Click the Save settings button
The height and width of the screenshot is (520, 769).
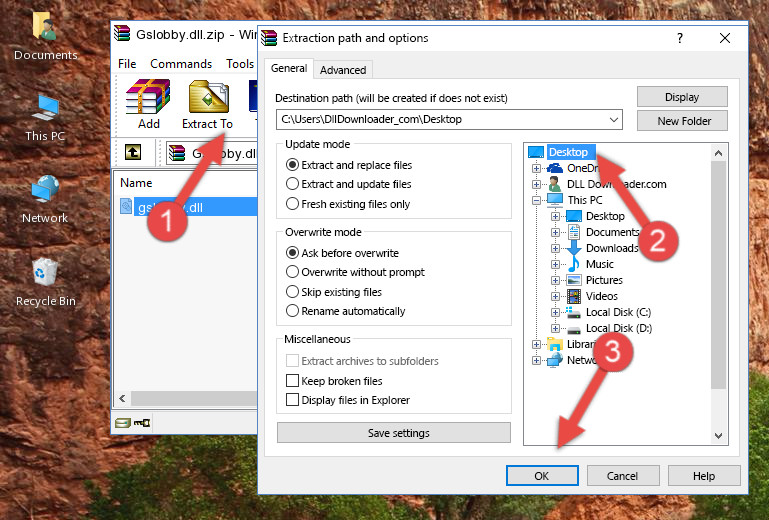tap(394, 433)
